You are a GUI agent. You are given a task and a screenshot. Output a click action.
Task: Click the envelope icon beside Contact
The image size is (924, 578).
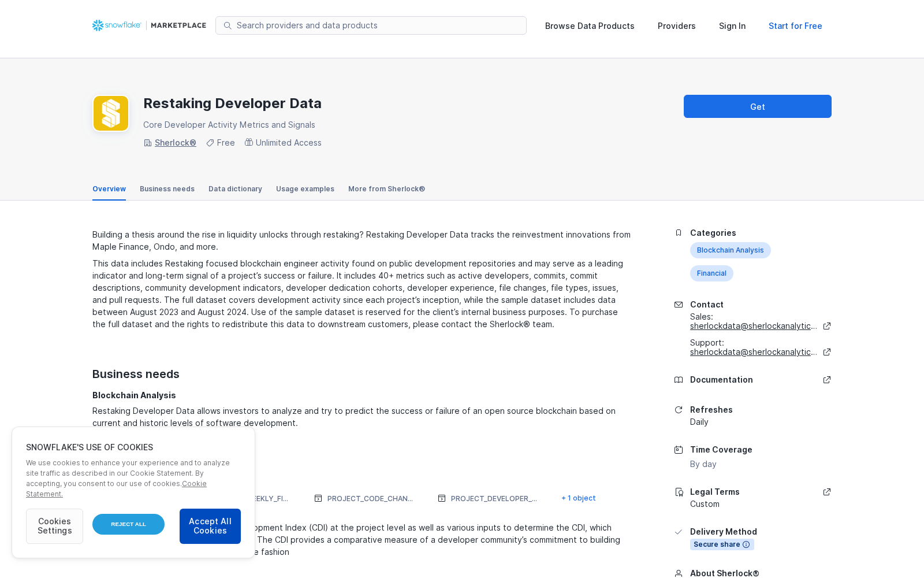tap(679, 305)
